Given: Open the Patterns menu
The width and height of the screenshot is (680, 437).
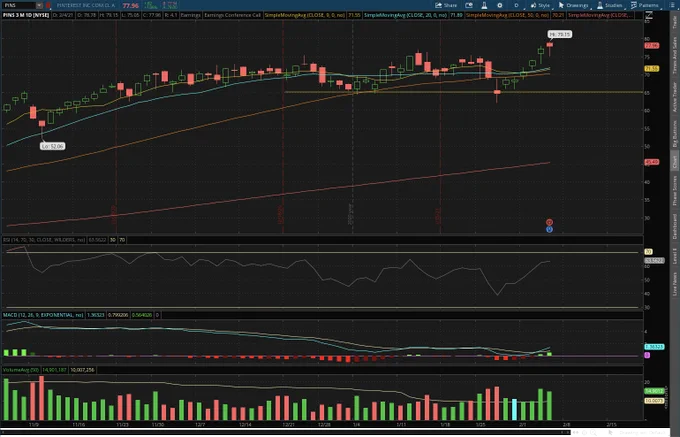Looking at the screenshot, I should [644, 5].
